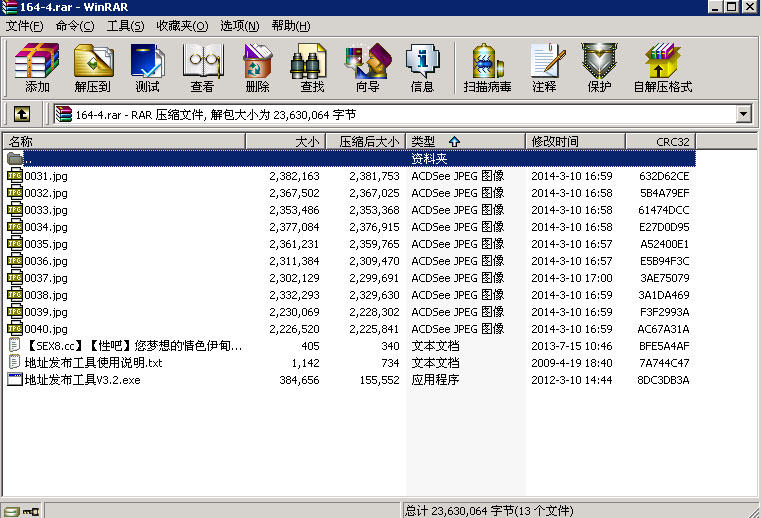
Task: Click the 保护 (Protect) archive icon
Action: [599, 68]
